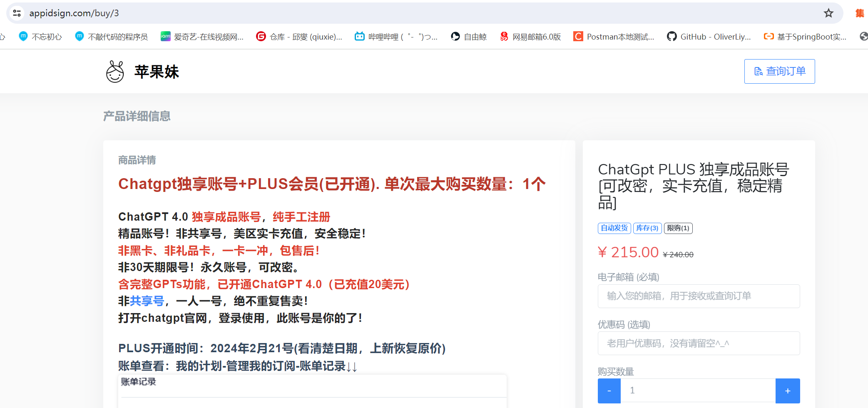Click the 苹果妹 logo face icon

pyautogui.click(x=115, y=72)
